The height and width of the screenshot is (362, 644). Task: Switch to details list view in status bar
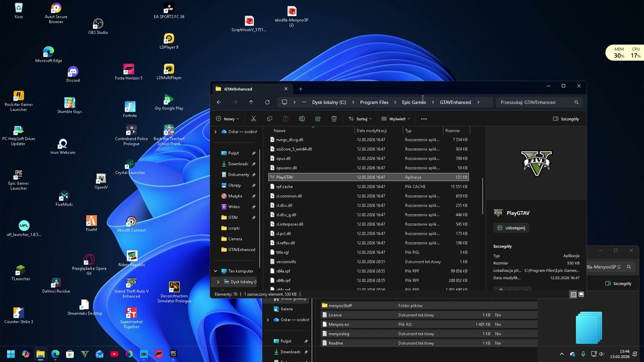pyautogui.click(x=573, y=294)
